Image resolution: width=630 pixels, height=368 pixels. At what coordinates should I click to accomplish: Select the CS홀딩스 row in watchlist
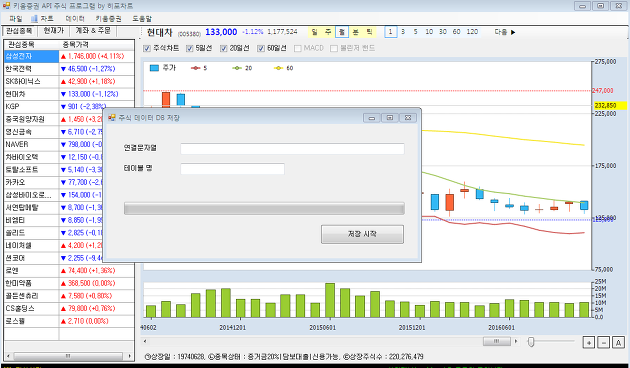[69, 309]
